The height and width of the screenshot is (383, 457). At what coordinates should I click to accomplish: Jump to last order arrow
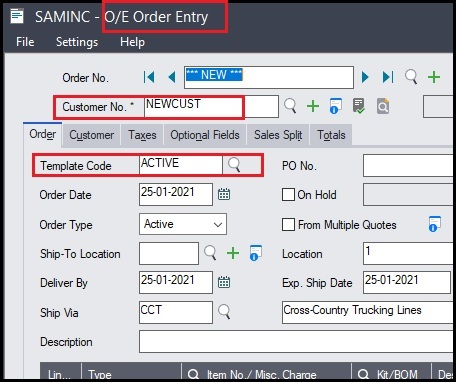(388, 77)
